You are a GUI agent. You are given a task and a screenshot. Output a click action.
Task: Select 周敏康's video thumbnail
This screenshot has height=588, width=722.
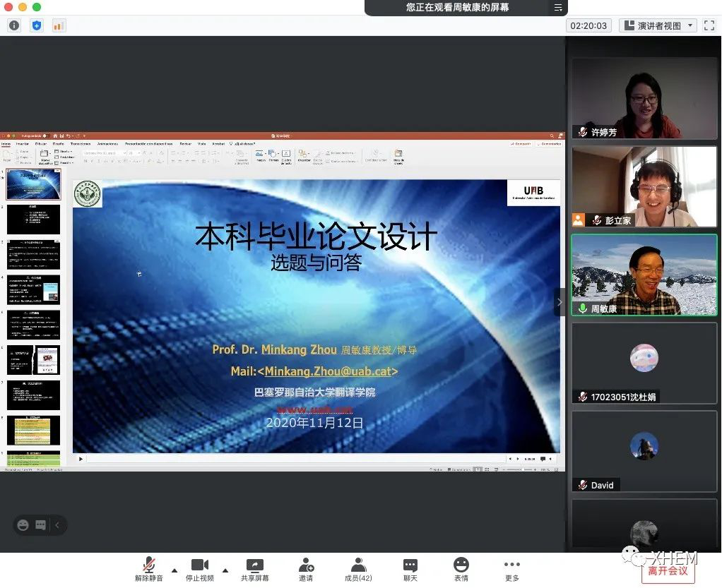[x=644, y=275]
